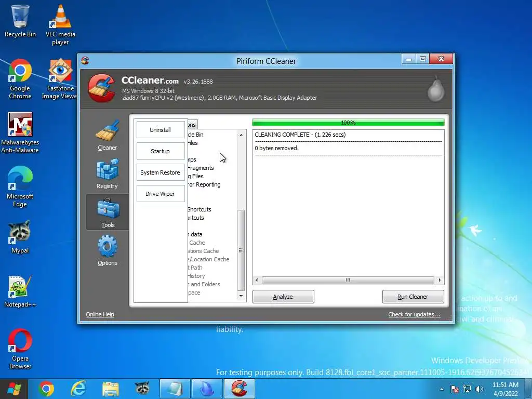Launch Opera Browser desktop shortcut
Viewport: 532px width, 399px height.
pos(20,349)
